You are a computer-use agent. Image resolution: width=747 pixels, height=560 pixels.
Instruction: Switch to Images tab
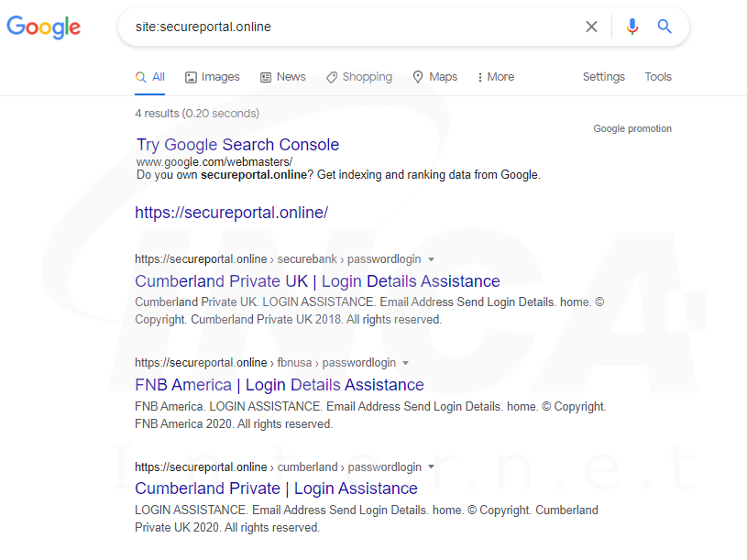coord(212,77)
